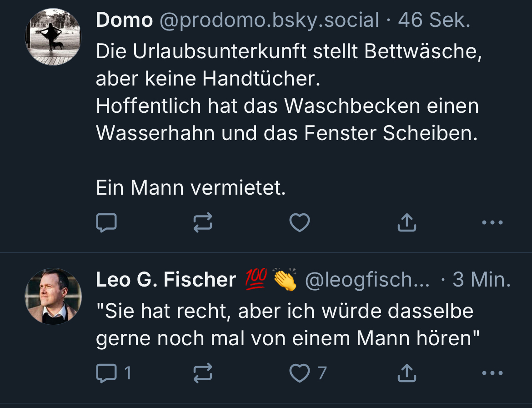Screen dimensions: 532x408
Task: Open the 46 Sek. timestamp
Action: click(435, 20)
